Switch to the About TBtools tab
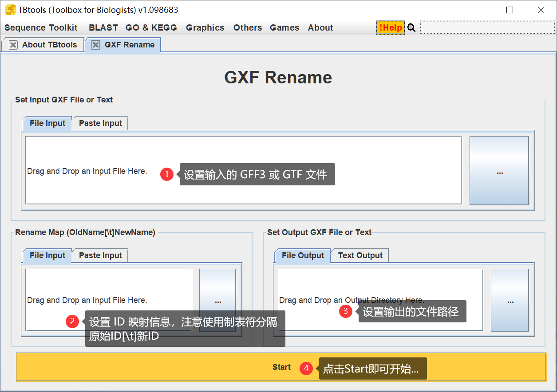 click(x=49, y=45)
